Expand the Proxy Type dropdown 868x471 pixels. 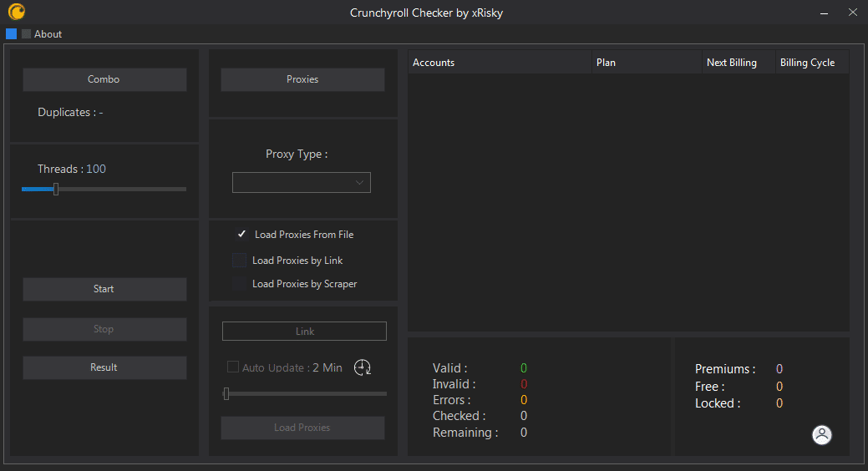tap(301, 183)
